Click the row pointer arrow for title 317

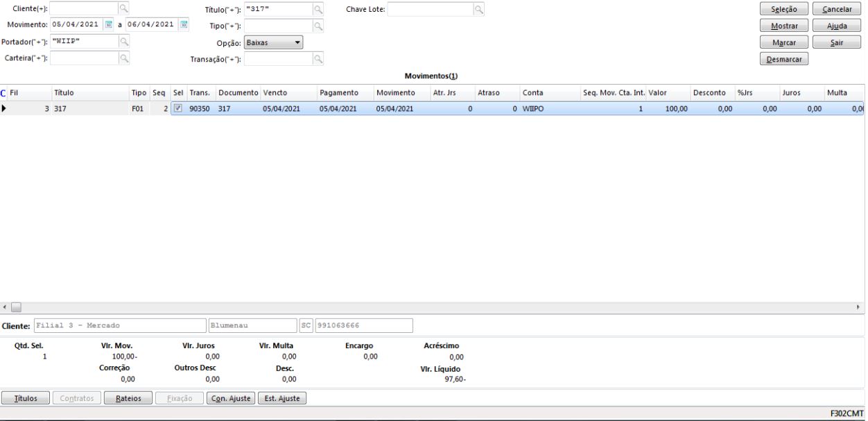4,108
